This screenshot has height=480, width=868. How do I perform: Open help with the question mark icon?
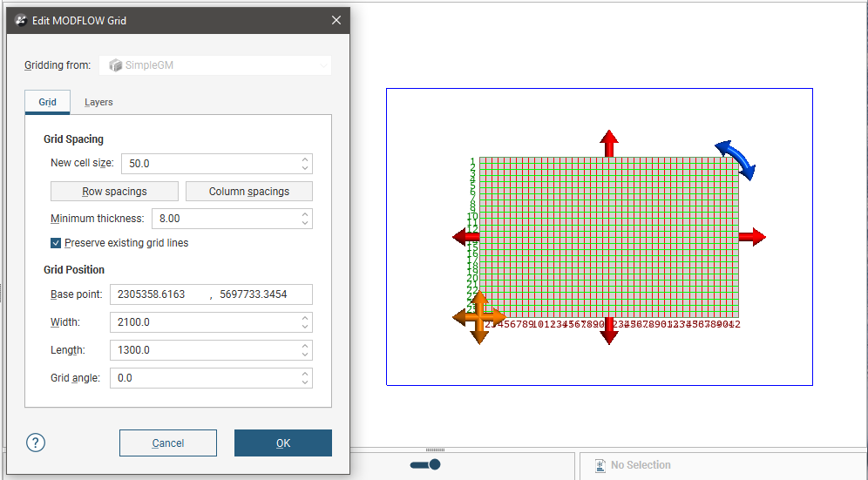36,443
